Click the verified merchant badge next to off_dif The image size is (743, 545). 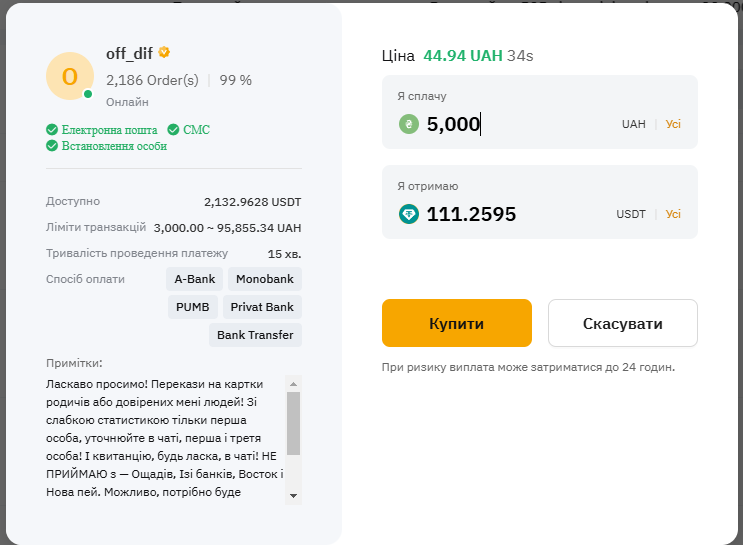(x=164, y=52)
